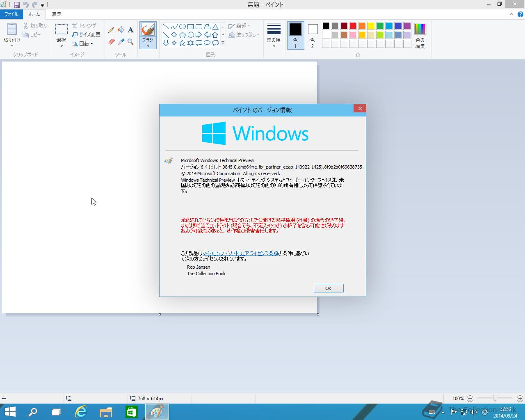Screen dimensions: 525x420
Task: Select Color 2 (色2) box
Action: (x=313, y=36)
